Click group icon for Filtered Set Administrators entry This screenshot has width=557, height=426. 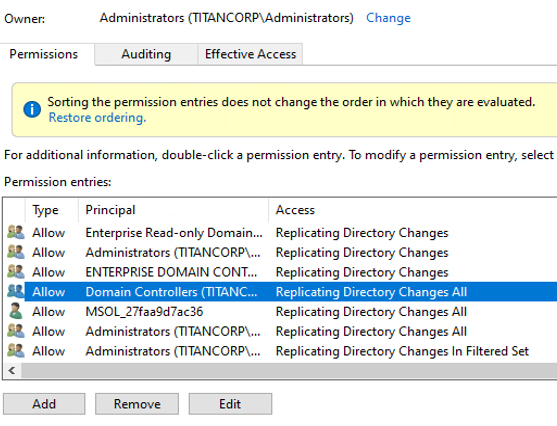click(x=16, y=351)
